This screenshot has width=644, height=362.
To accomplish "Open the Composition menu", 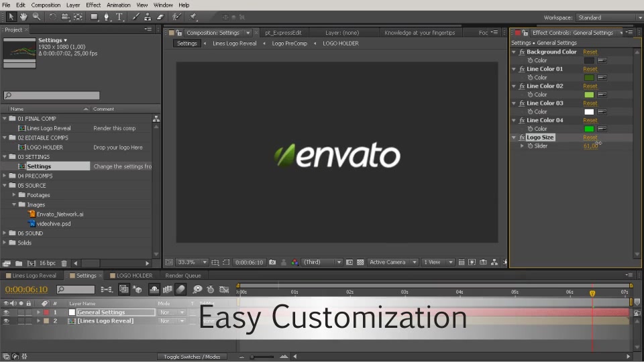I will pos(46,5).
